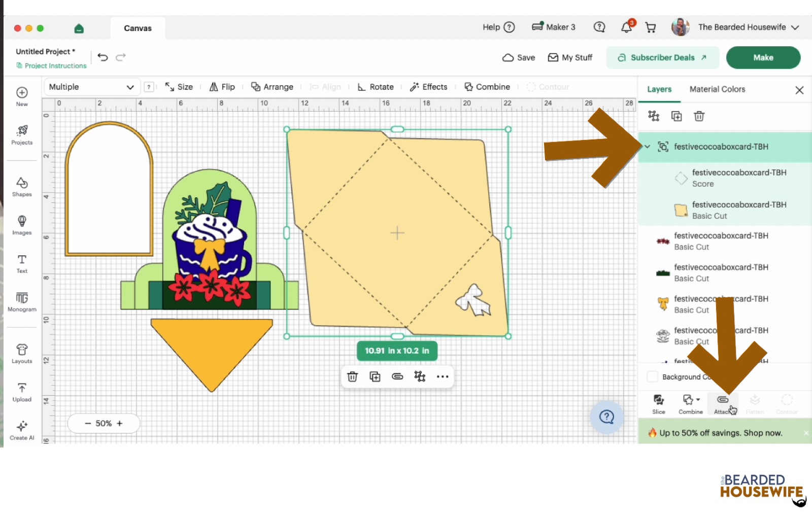Open the Arrange options

tap(272, 87)
